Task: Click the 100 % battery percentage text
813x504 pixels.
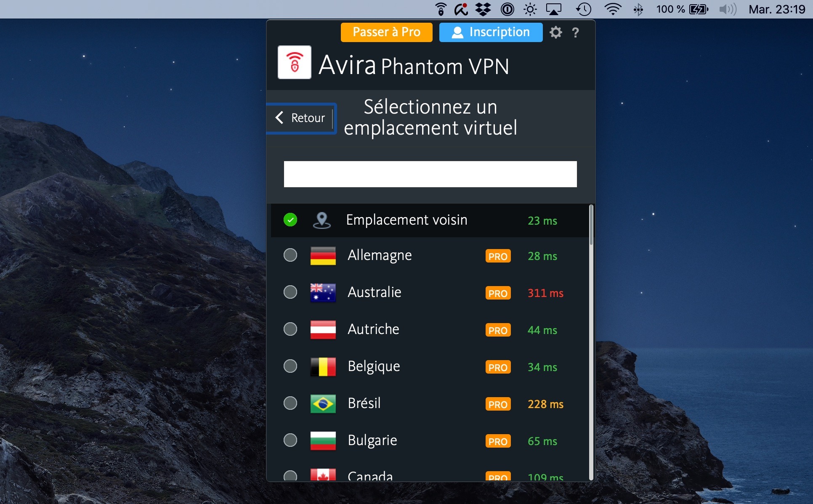Action: tap(670, 9)
